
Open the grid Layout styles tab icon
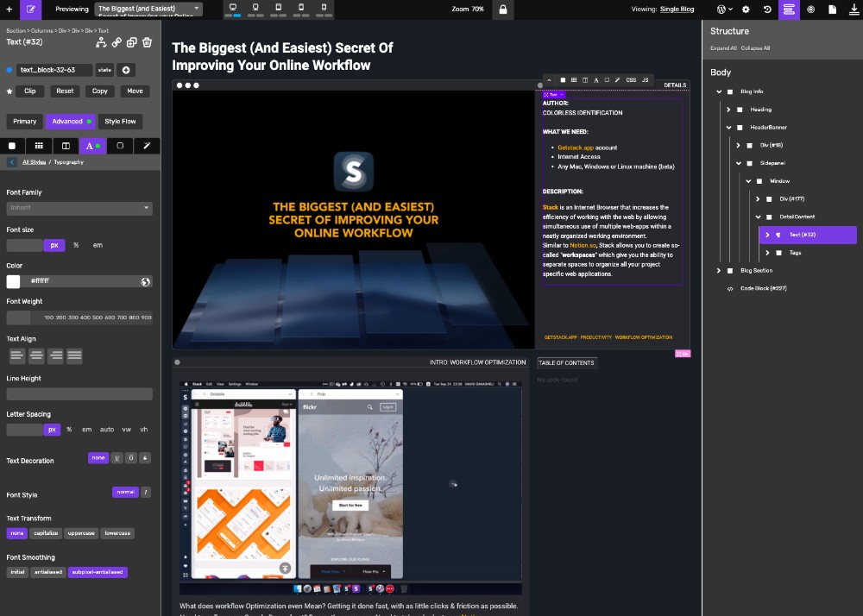pyautogui.click(x=39, y=146)
